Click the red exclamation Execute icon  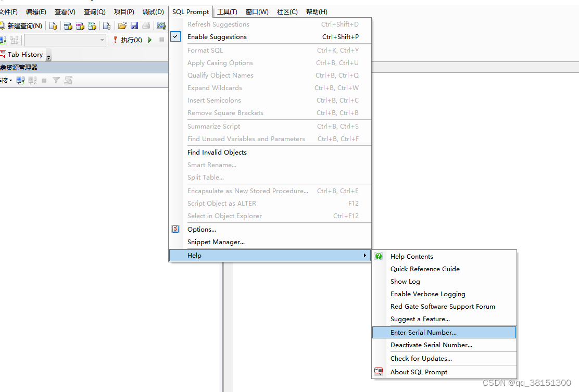coord(115,40)
